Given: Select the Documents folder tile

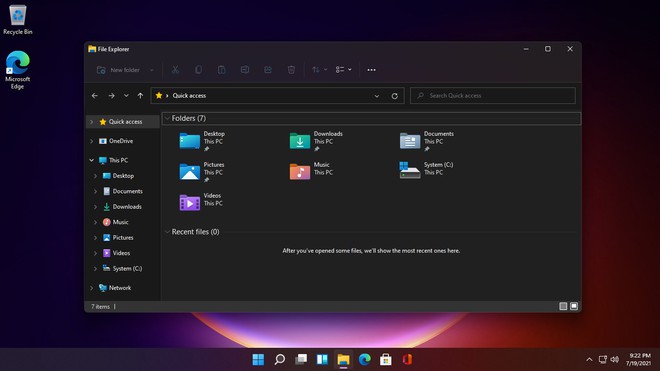Looking at the screenshot, I should tap(427, 141).
